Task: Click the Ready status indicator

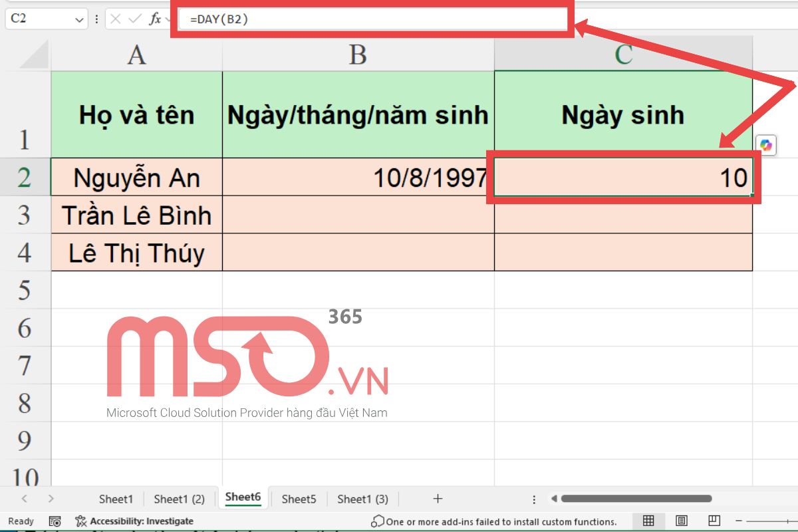Action: coord(21,521)
